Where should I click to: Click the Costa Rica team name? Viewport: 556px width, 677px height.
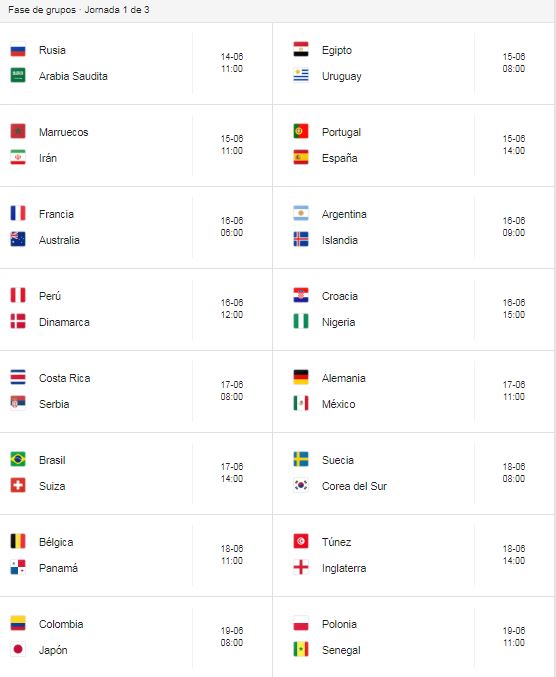(x=65, y=378)
